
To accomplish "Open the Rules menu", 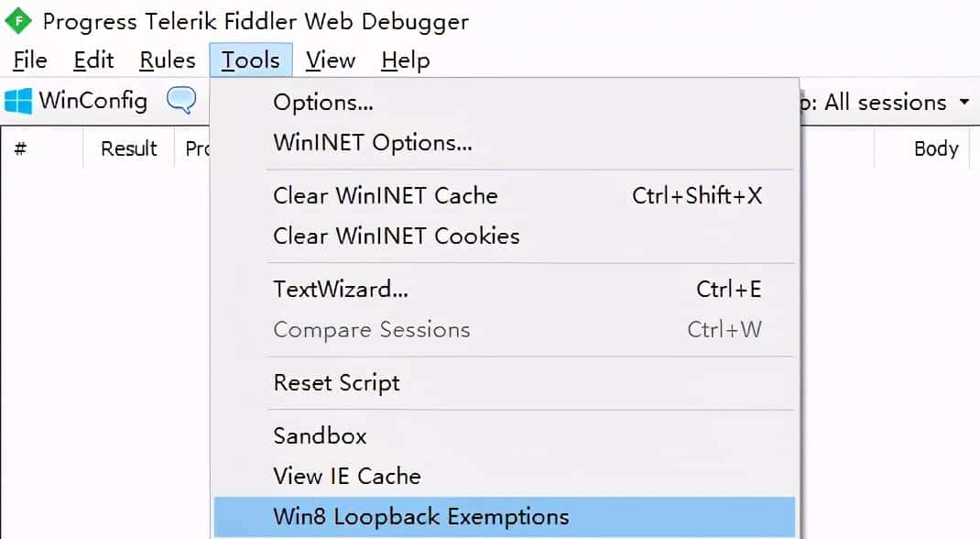I will pos(168,60).
